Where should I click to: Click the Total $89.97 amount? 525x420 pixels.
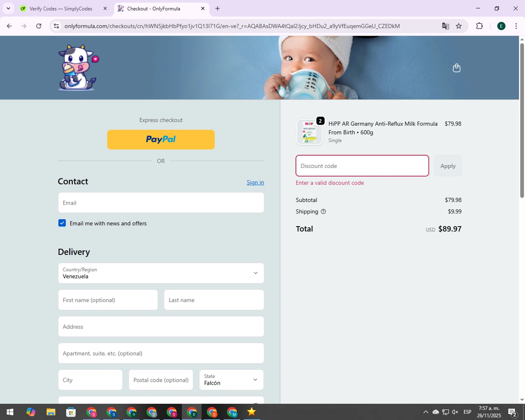pos(450,229)
